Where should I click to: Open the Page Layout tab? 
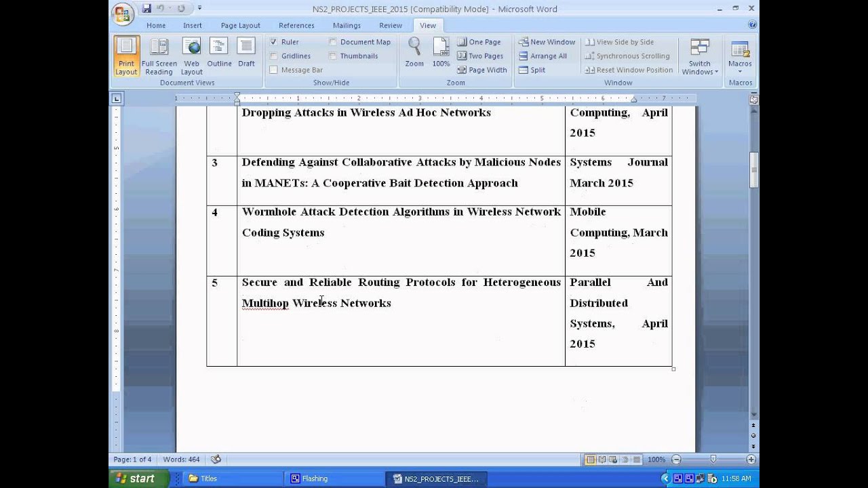(240, 25)
